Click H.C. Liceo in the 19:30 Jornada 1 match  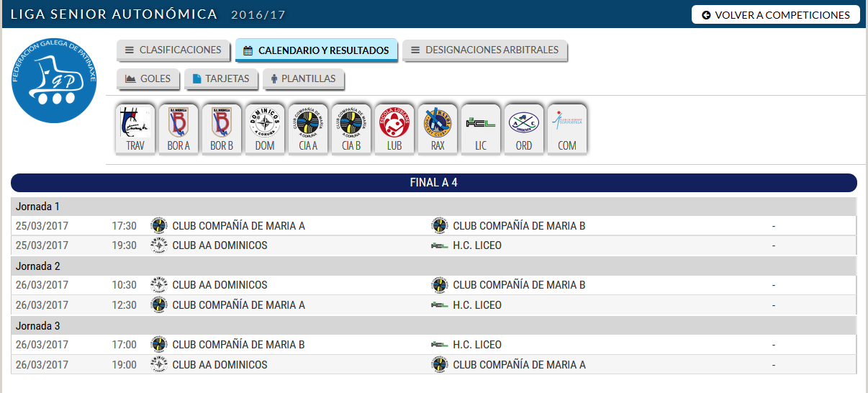[477, 245]
